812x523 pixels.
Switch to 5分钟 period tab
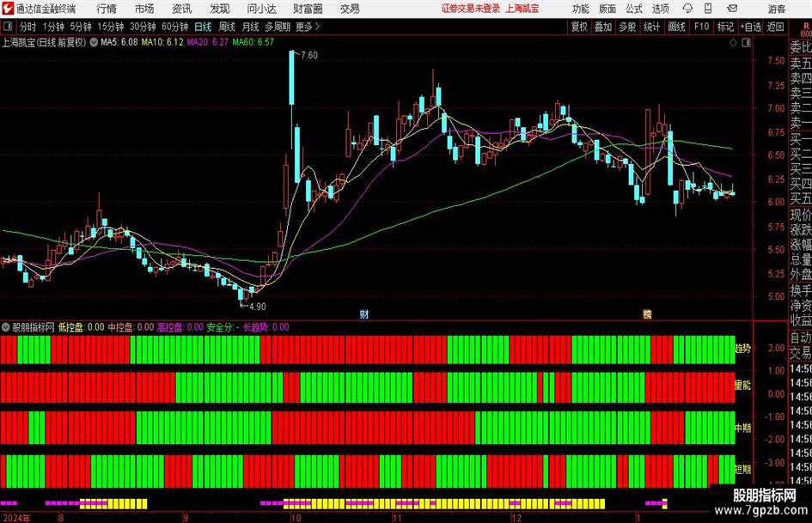tap(80, 27)
